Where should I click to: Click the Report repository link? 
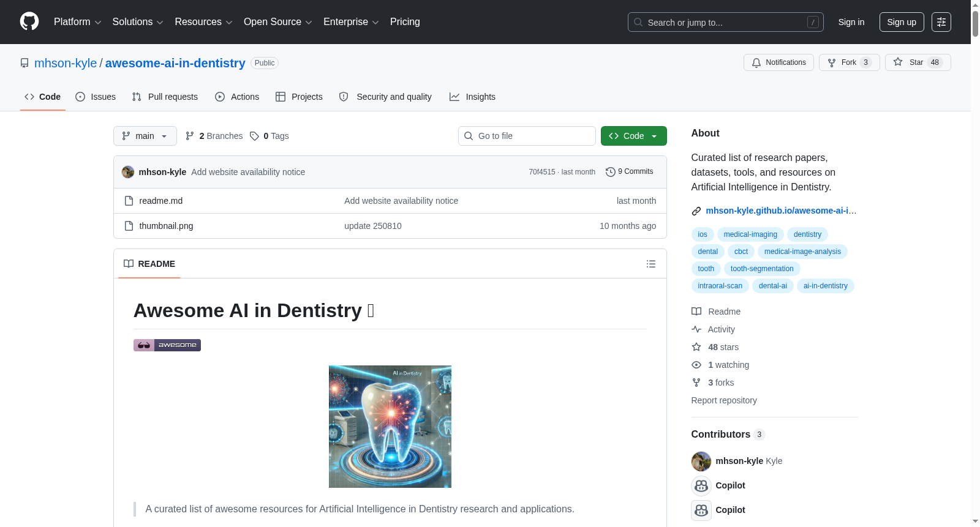(x=724, y=400)
